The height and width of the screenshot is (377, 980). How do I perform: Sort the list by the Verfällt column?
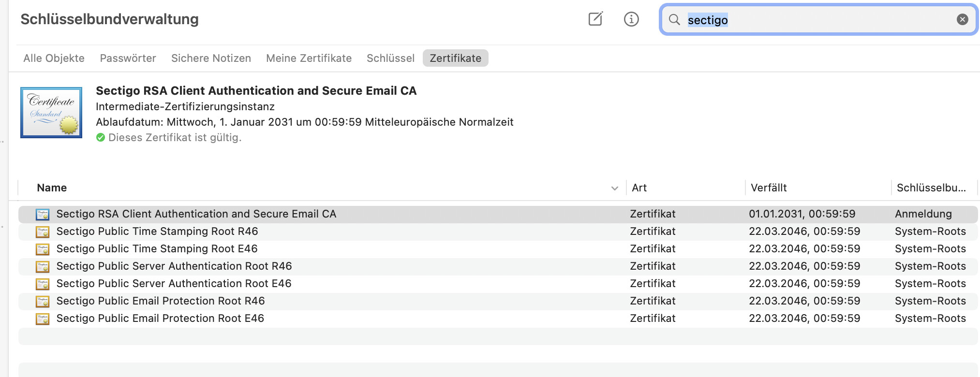[x=769, y=188]
